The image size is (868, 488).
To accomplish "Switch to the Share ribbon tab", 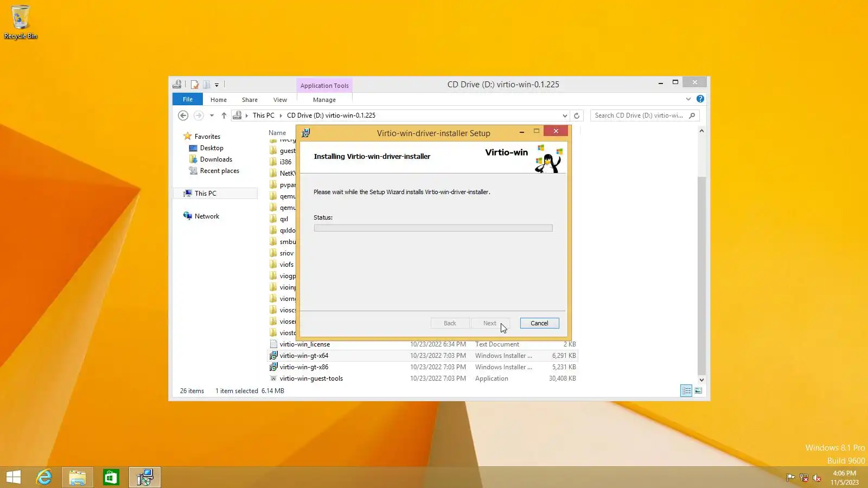I will 250,100.
